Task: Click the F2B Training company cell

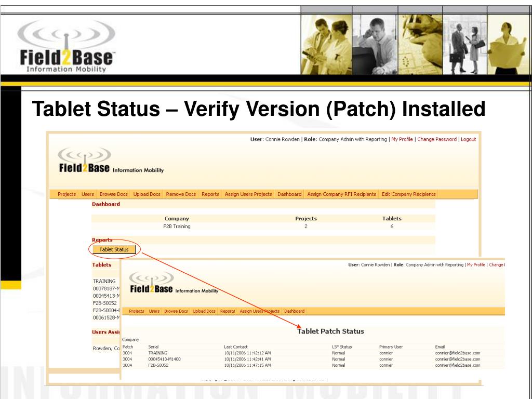Action: [x=177, y=227]
